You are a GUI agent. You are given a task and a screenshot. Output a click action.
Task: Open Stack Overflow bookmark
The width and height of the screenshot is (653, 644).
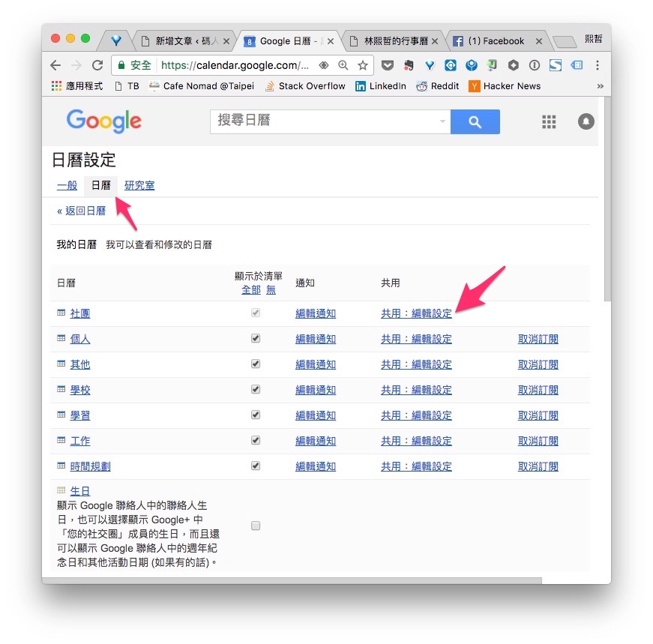click(305, 86)
